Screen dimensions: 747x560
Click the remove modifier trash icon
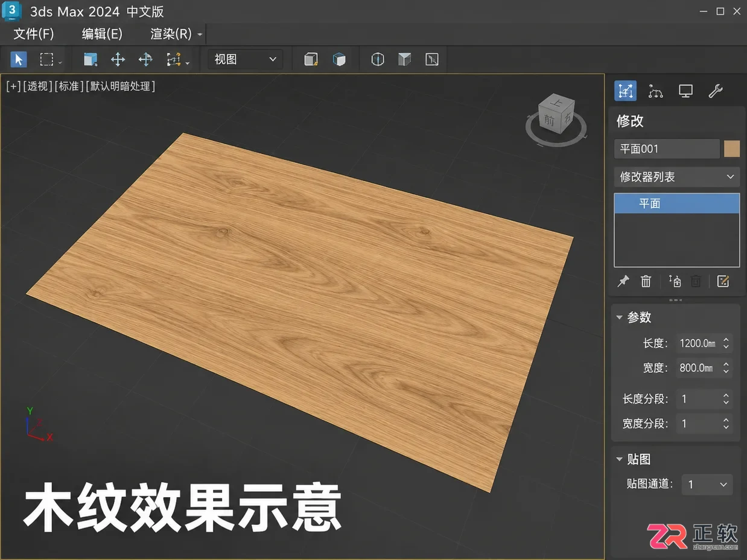coord(646,281)
